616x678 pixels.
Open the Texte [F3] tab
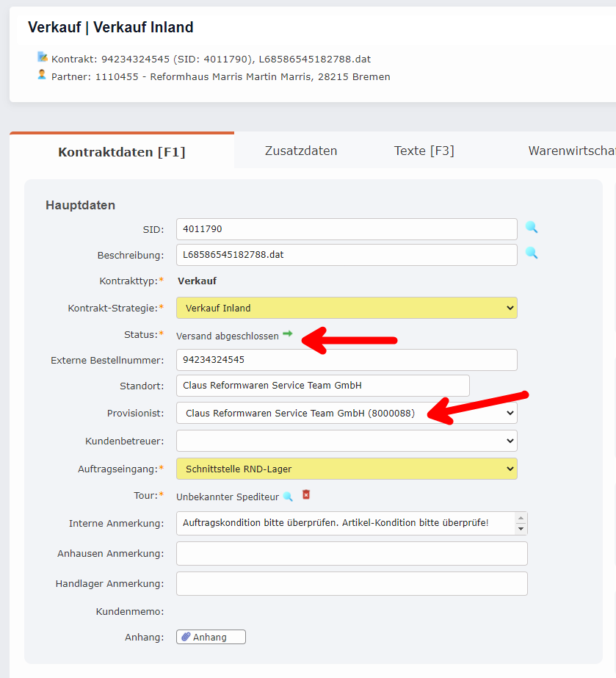point(424,149)
